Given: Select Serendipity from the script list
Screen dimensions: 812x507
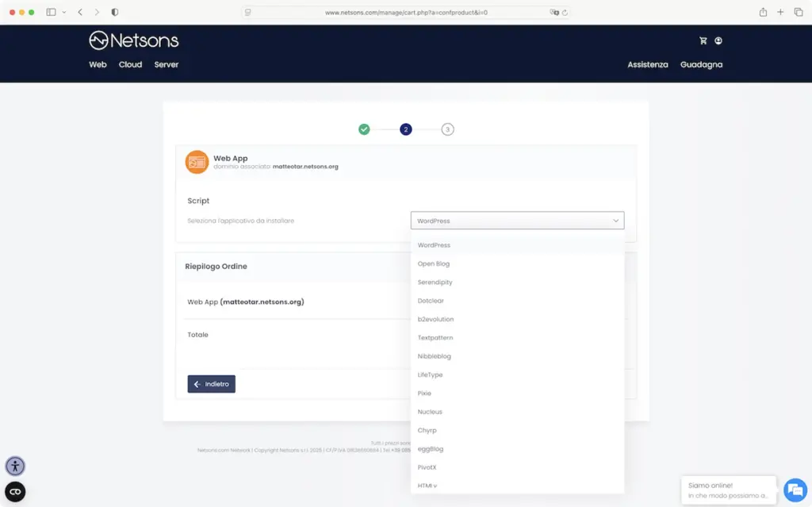Looking at the screenshot, I should click(435, 282).
